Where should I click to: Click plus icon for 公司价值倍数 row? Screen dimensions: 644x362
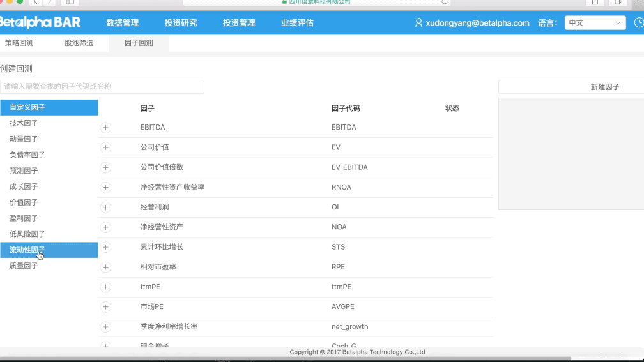click(106, 167)
